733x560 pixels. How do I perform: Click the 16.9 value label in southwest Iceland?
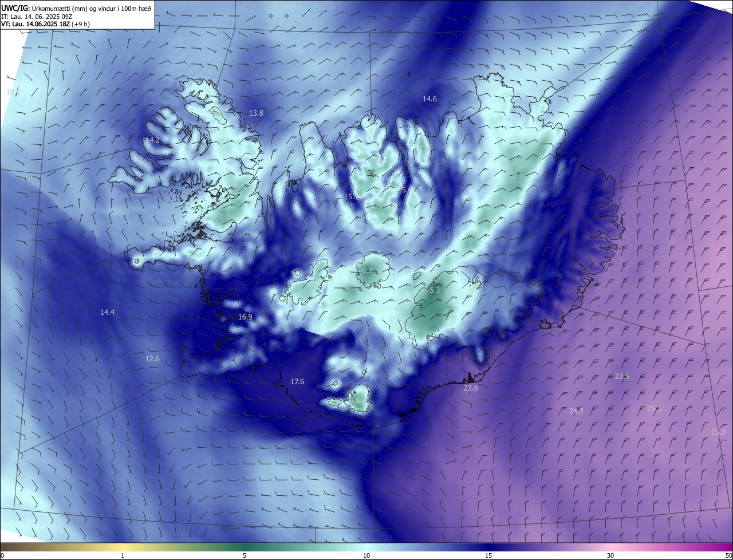pyautogui.click(x=245, y=317)
